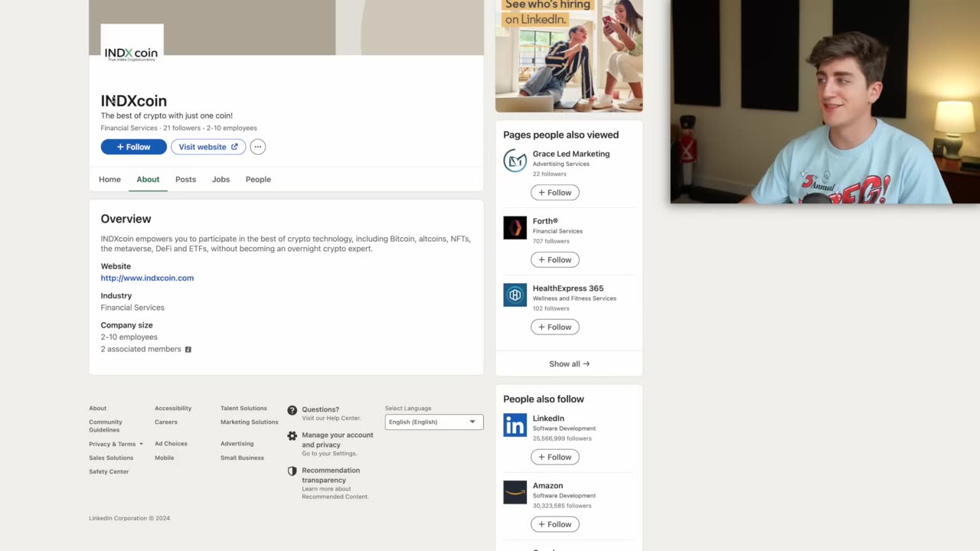Follow HealthExpress 365
The height and width of the screenshot is (551, 980).
(555, 328)
